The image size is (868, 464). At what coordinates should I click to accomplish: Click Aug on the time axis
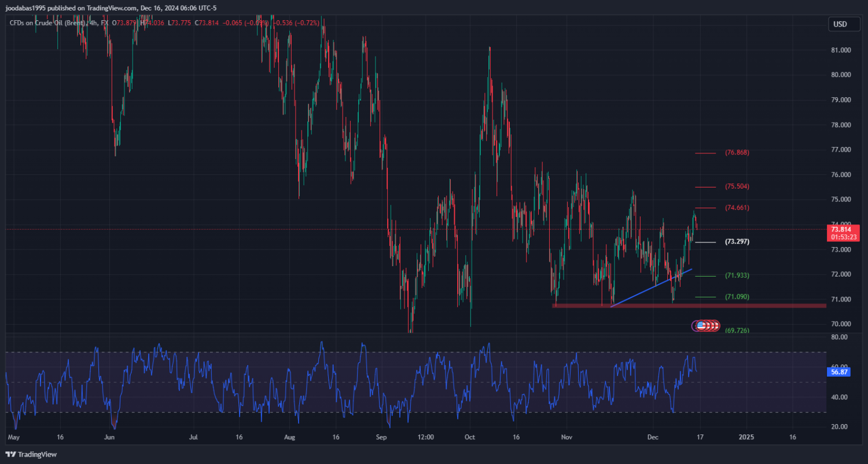290,437
